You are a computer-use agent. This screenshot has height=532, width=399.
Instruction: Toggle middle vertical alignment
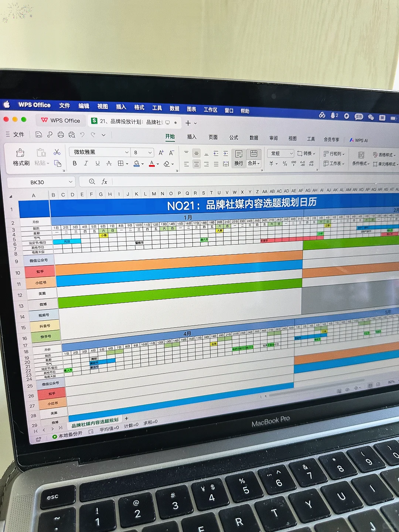[x=196, y=153]
